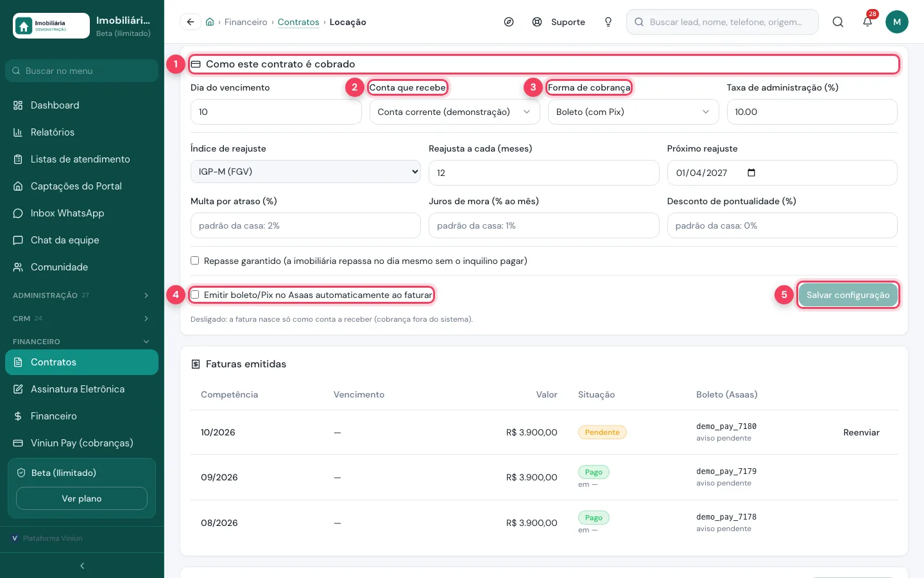Click the back arrow button

point(191,22)
